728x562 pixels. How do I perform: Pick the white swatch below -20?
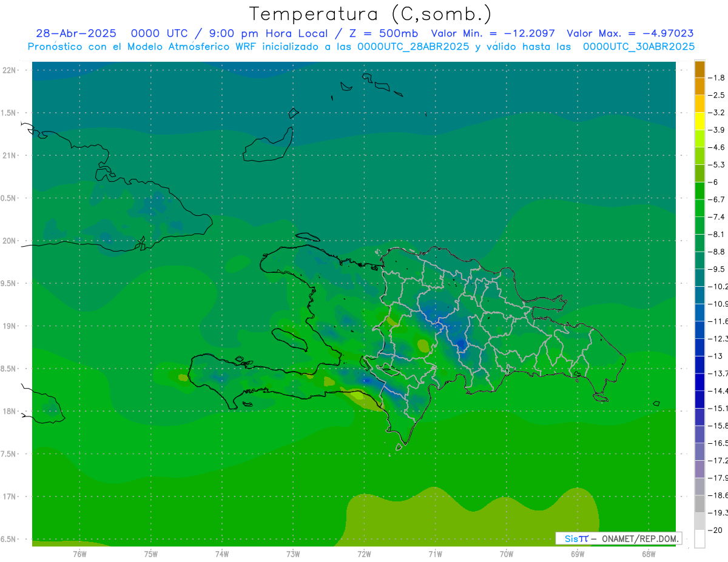699,538
